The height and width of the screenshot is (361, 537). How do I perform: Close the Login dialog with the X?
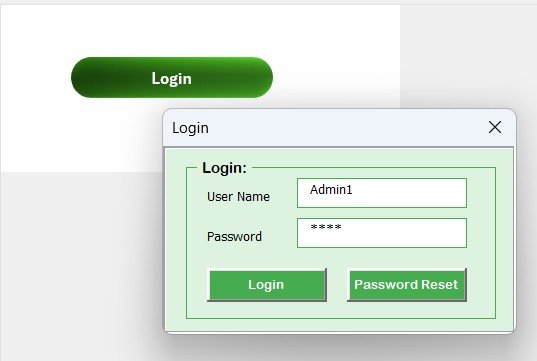pyautogui.click(x=495, y=127)
